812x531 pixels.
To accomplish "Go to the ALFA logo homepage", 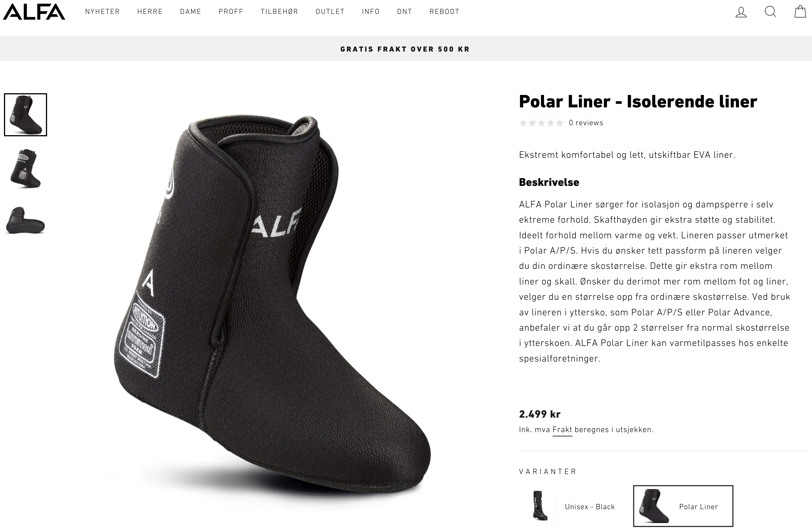I will [x=34, y=12].
